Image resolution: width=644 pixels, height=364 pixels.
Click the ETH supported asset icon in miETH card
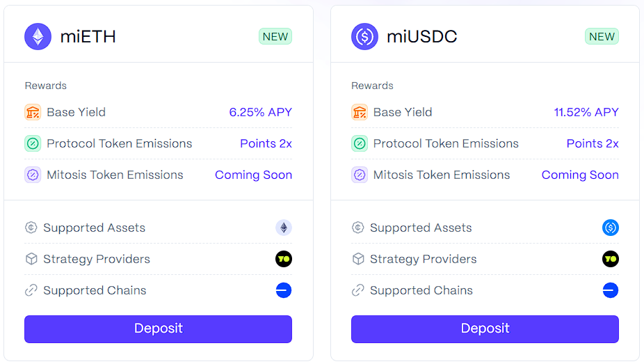coord(283,228)
